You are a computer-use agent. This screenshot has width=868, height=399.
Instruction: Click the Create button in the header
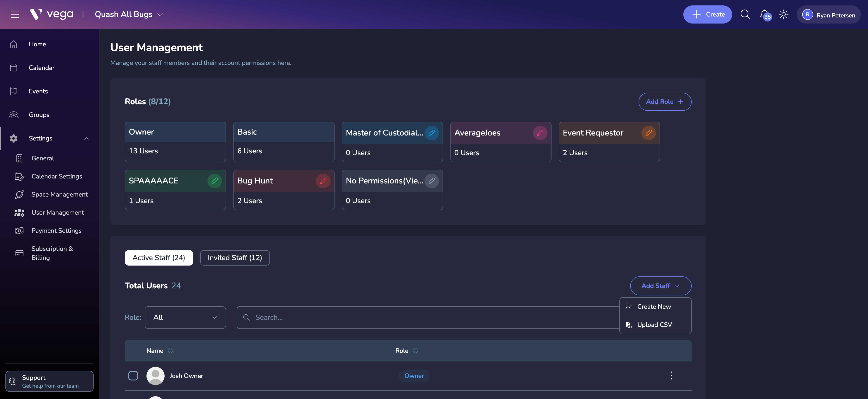(x=707, y=14)
